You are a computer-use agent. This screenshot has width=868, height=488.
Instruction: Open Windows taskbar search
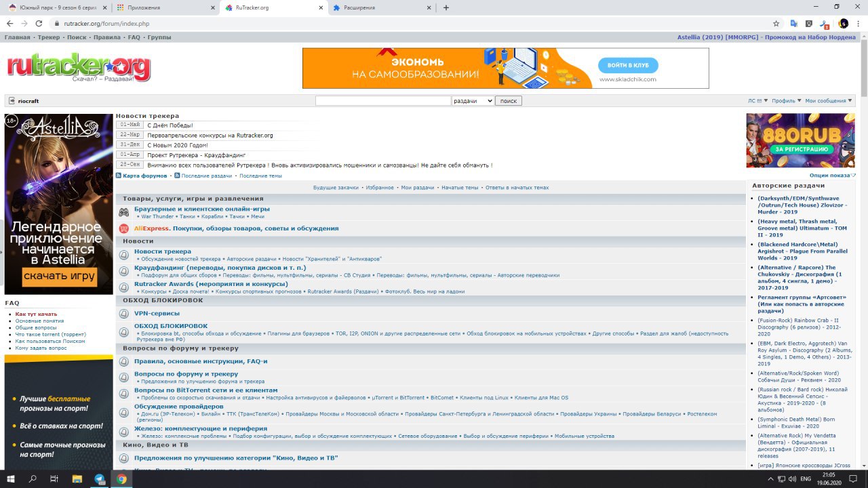click(x=33, y=479)
